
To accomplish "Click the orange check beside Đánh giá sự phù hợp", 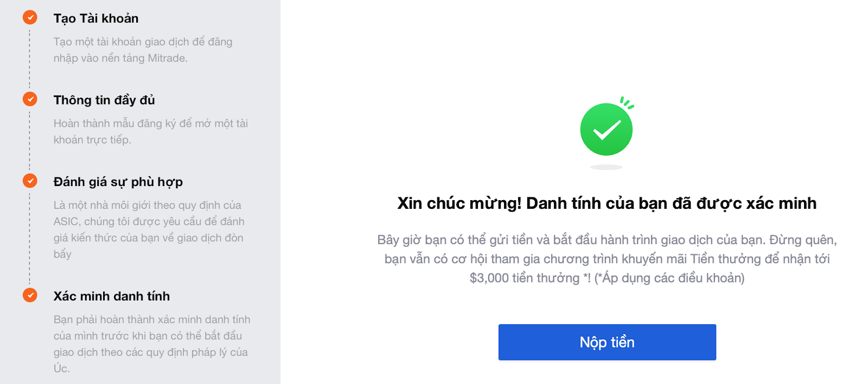I will (x=30, y=181).
